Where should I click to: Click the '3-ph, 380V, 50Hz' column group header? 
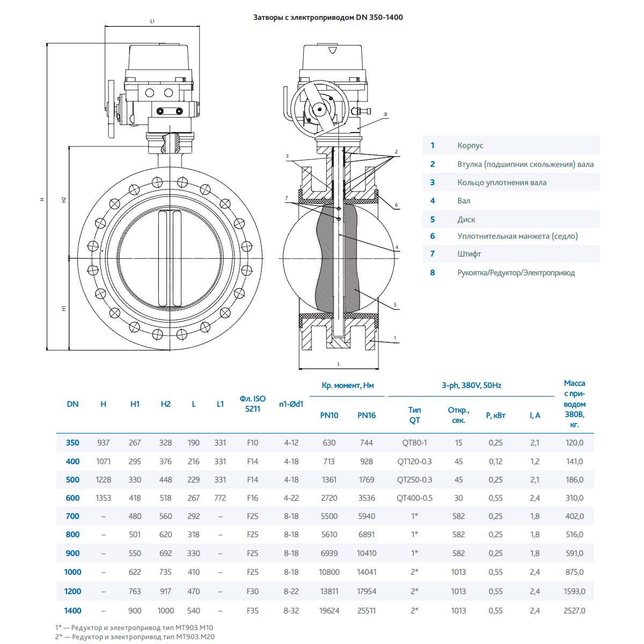[x=471, y=385]
